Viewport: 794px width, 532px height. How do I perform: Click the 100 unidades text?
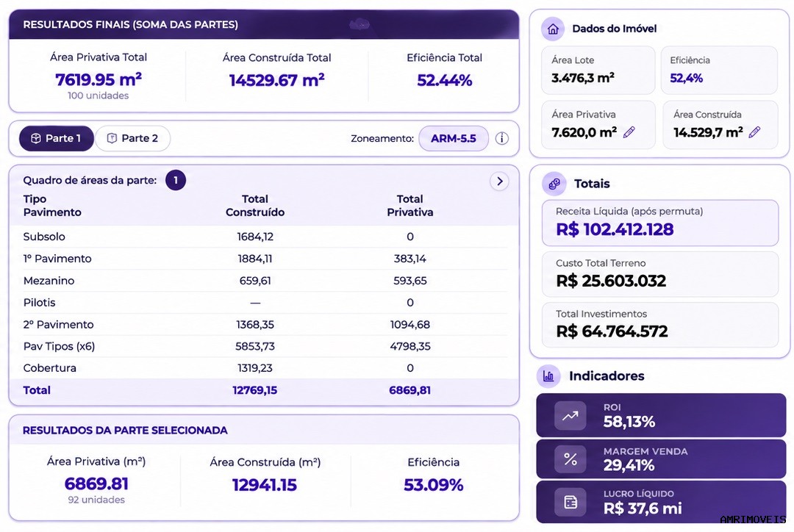tap(99, 96)
